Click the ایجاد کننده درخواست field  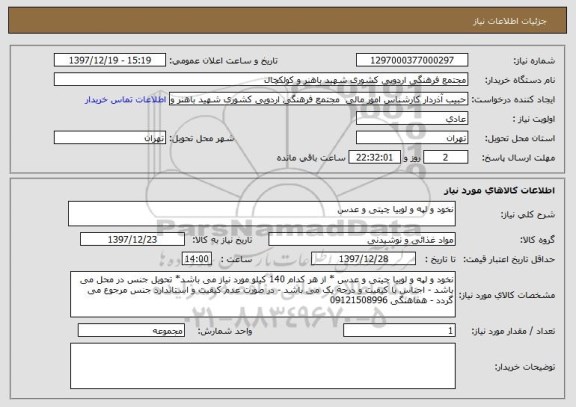click(318, 99)
